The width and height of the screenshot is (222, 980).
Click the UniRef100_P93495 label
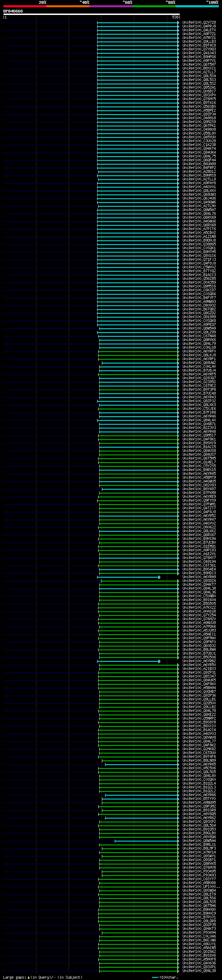[199, 871]
